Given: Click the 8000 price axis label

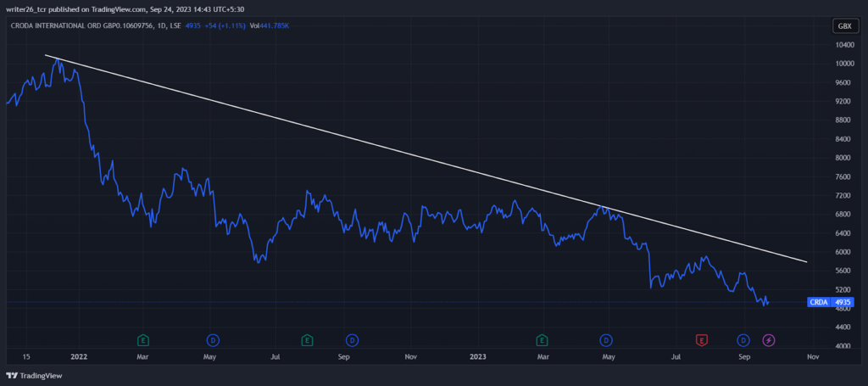Looking at the screenshot, I should [x=843, y=157].
